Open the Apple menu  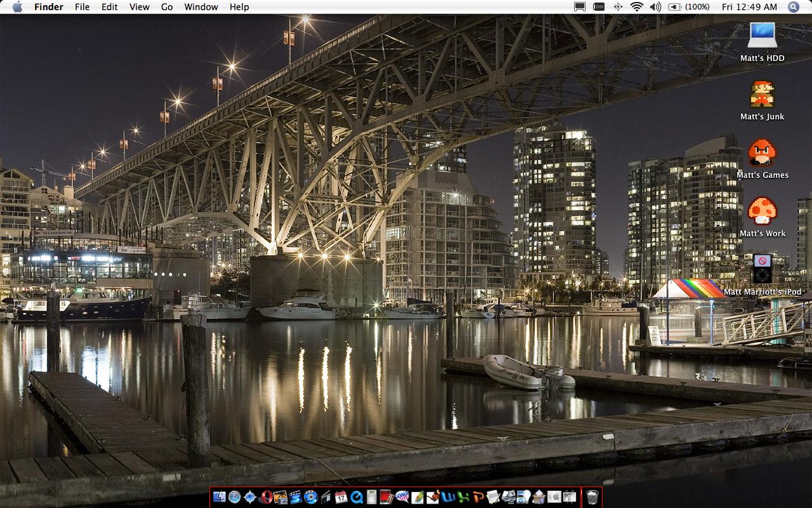click(x=17, y=7)
